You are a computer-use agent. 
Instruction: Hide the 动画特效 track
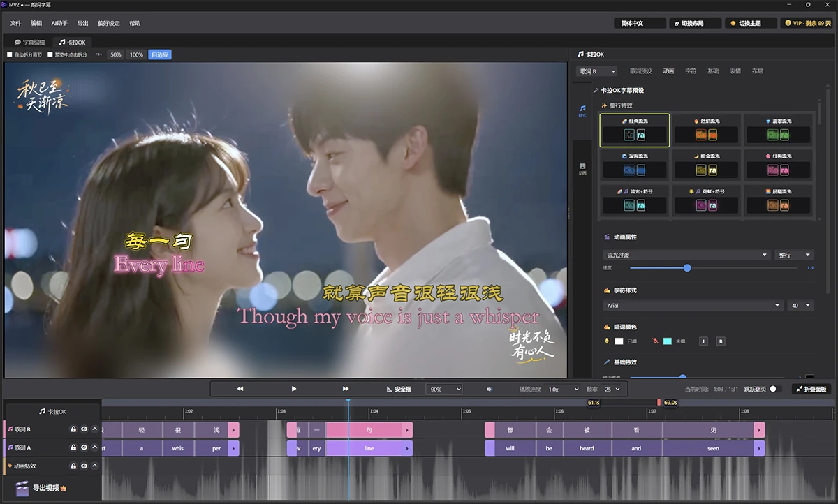[x=84, y=466]
